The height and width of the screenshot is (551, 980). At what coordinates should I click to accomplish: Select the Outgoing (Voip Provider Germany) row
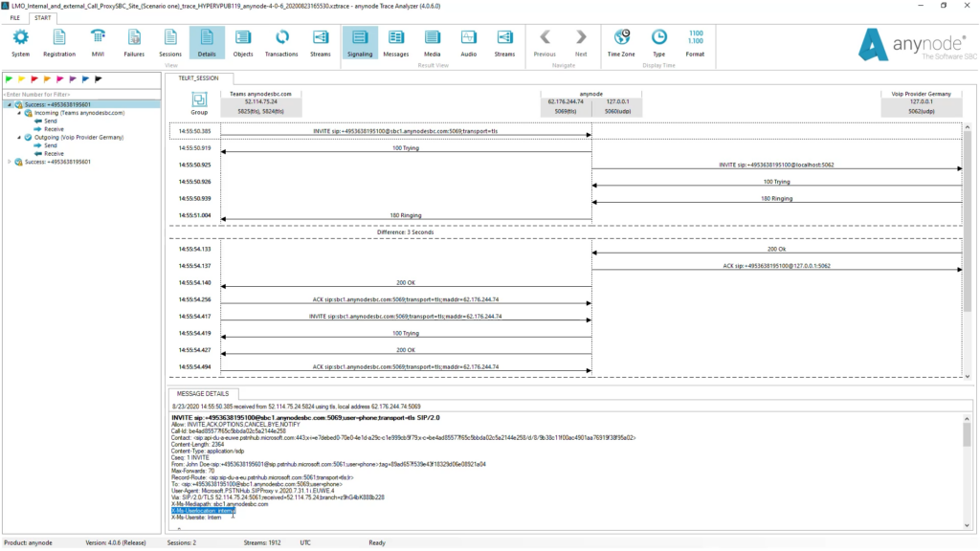coord(75,138)
